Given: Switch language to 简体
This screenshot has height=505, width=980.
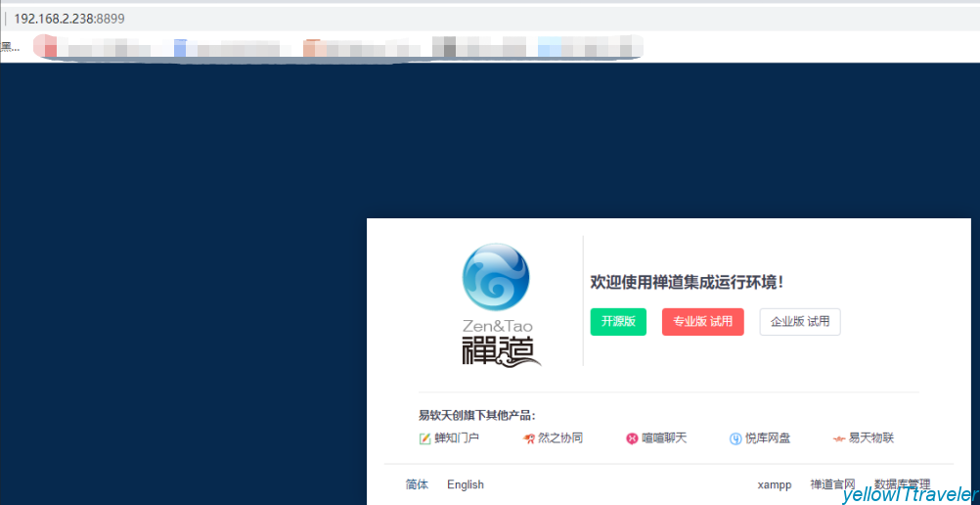Looking at the screenshot, I should (x=417, y=484).
